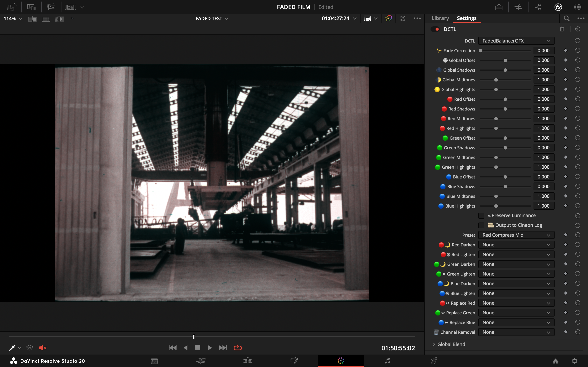The height and width of the screenshot is (367, 588).
Task: Enable loop playback in the transport controls
Action: pyautogui.click(x=237, y=348)
